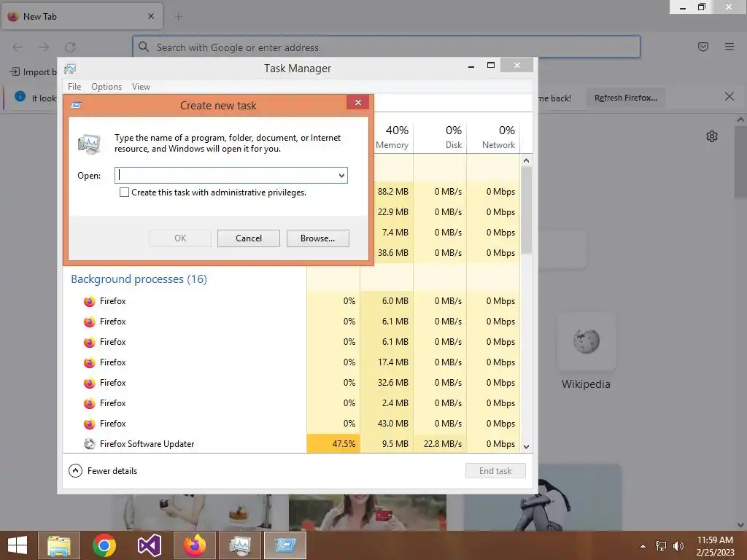Open File Explorer from the taskbar
The height and width of the screenshot is (560, 747).
[59, 545]
